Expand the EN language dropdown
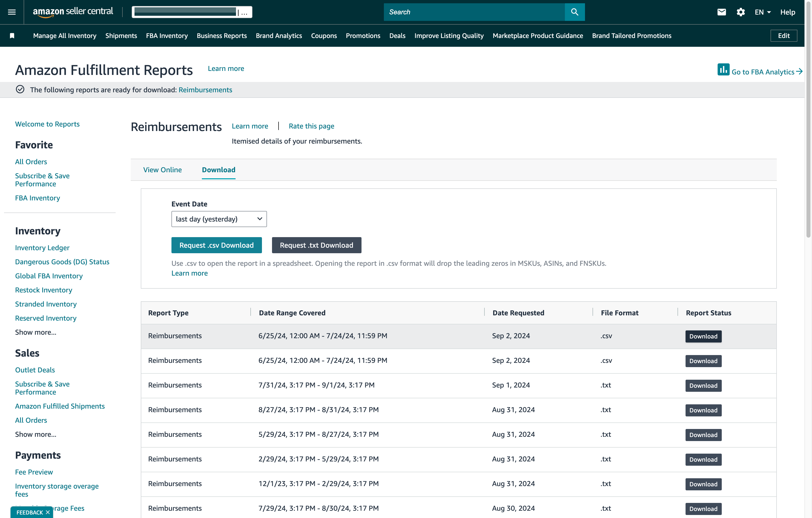 pyautogui.click(x=763, y=12)
